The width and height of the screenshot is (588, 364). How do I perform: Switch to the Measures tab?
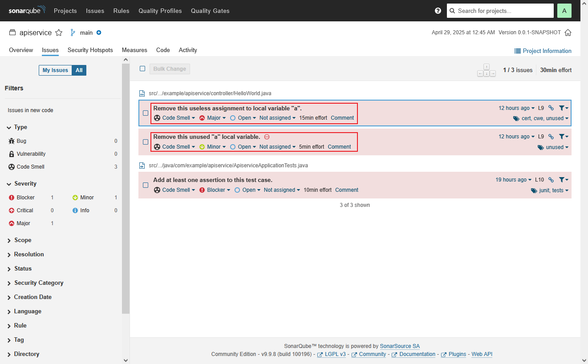(x=134, y=50)
